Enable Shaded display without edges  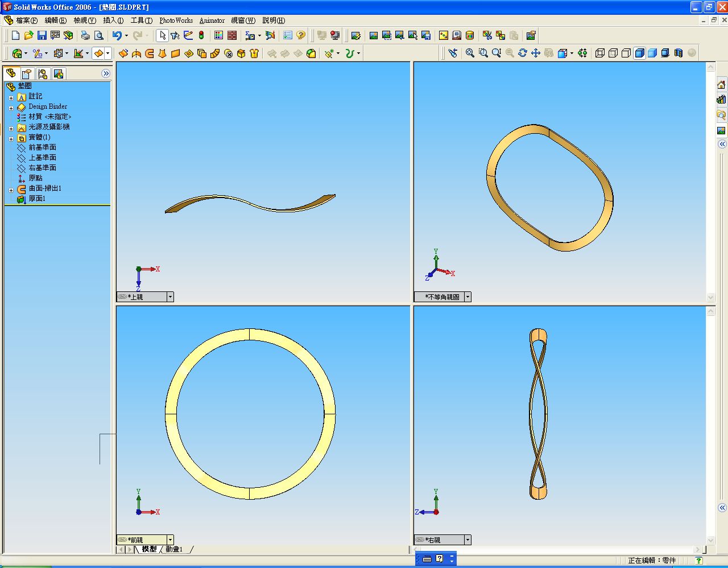click(652, 53)
